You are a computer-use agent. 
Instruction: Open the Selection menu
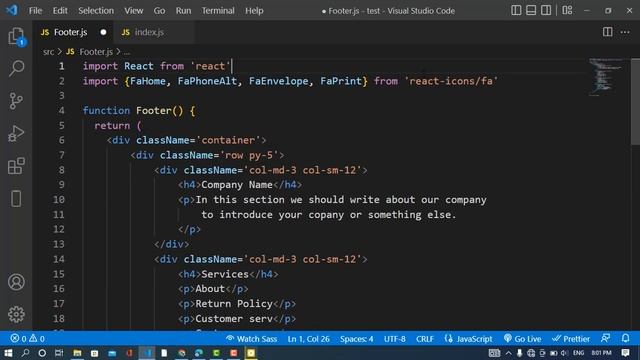pos(96,11)
